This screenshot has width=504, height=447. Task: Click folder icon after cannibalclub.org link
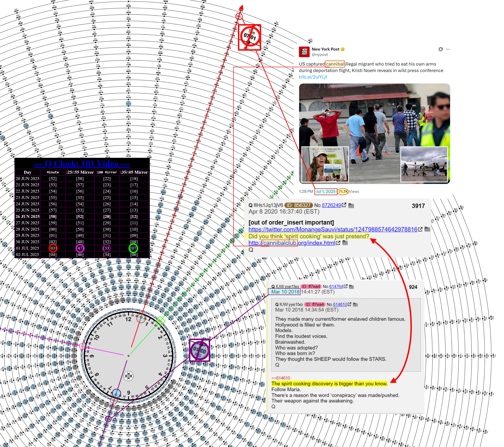tap(345, 243)
